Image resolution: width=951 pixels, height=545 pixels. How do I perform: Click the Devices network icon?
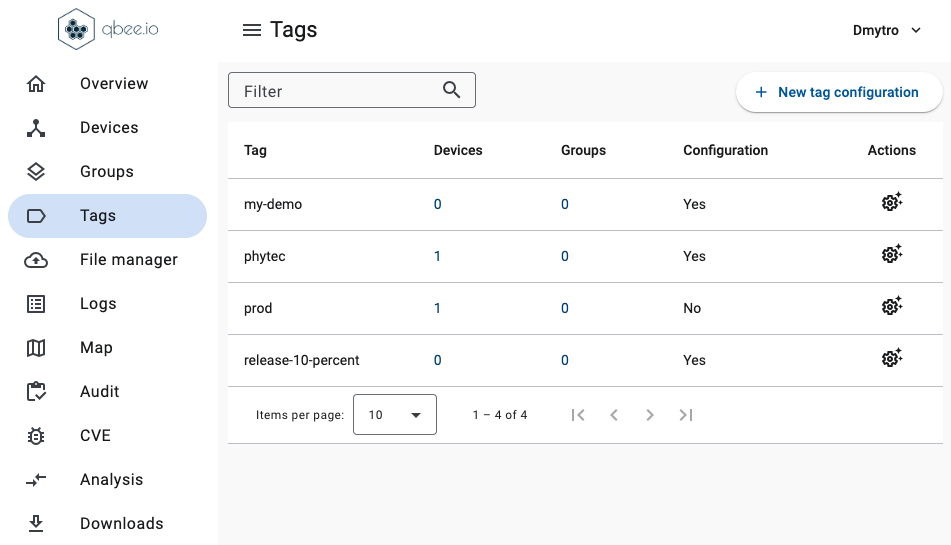[36, 128]
